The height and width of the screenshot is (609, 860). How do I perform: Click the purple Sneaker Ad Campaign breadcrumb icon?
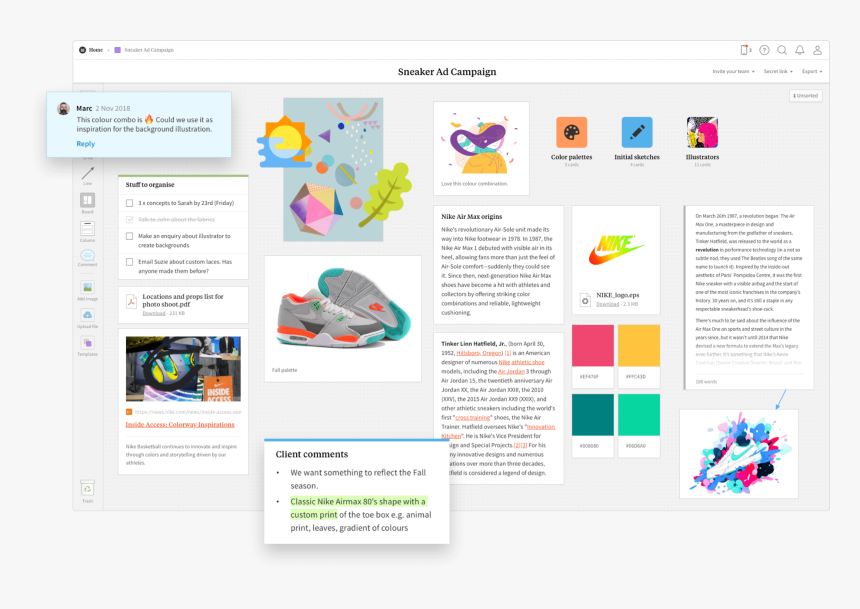pyautogui.click(x=117, y=50)
